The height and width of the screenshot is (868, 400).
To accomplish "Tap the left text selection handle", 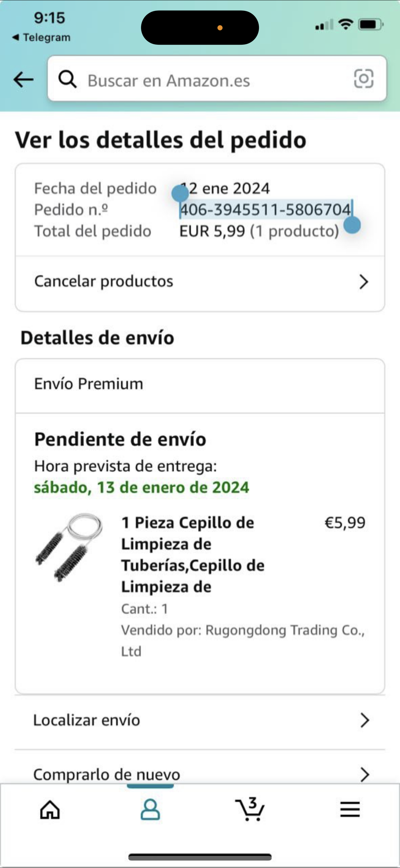I will pyautogui.click(x=180, y=193).
